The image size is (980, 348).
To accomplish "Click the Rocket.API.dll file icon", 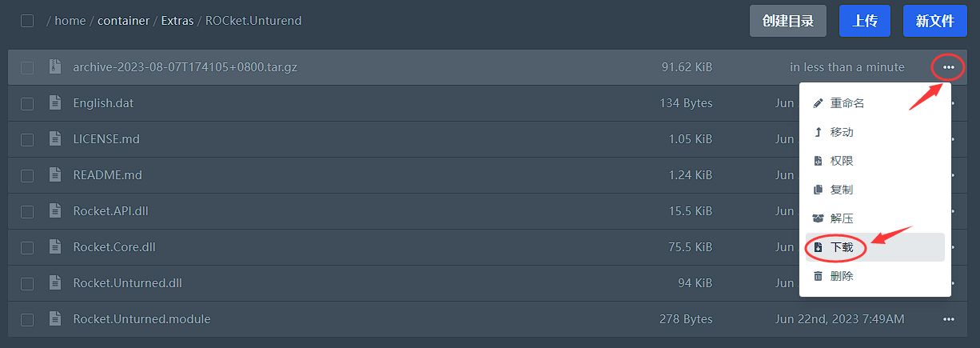I will coord(54,210).
